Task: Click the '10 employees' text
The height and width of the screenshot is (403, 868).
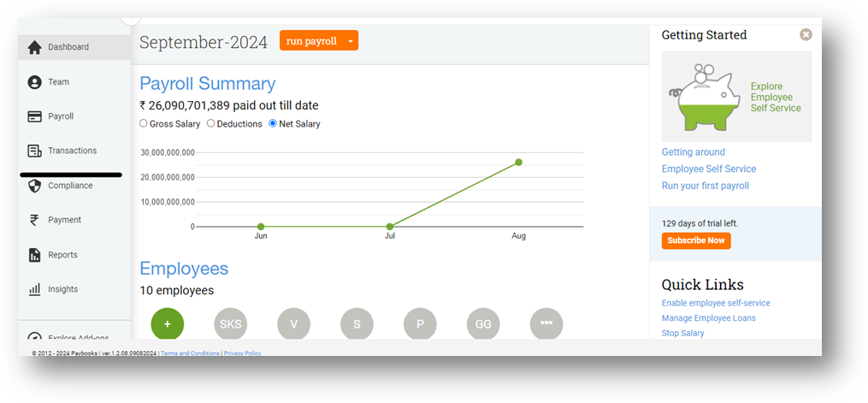Action: tap(176, 291)
